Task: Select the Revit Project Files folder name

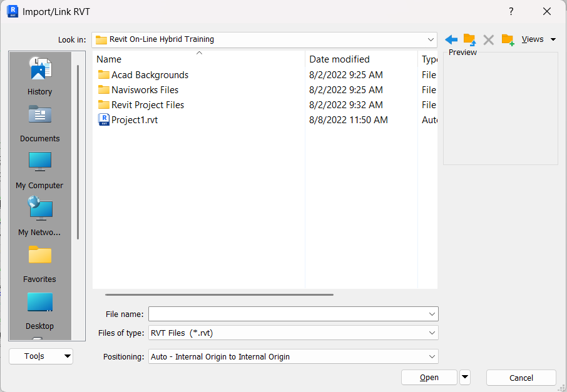Action: [148, 105]
